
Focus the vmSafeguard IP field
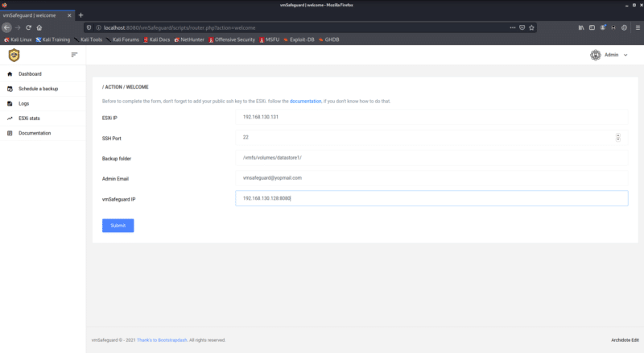(x=431, y=198)
